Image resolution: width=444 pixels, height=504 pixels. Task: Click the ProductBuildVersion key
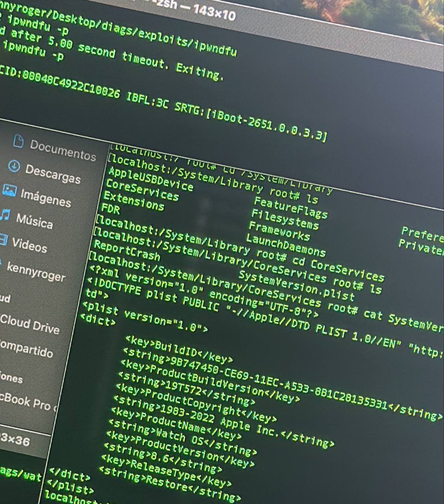tap(210, 381)
